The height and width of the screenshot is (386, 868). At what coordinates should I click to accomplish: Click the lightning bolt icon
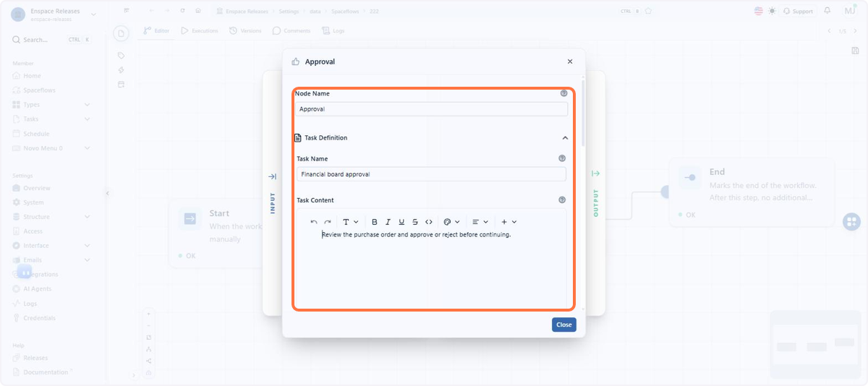[122, 70]
